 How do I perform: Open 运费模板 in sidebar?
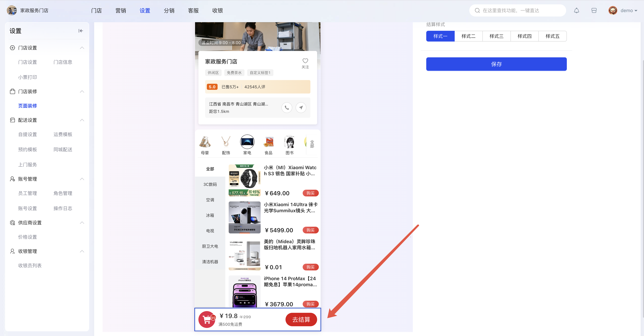(x=63, y=135)
